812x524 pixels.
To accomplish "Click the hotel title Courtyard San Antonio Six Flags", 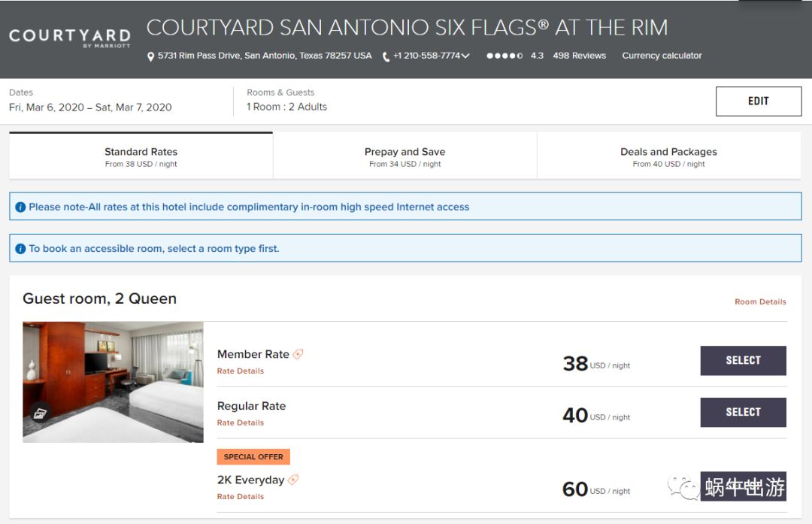I will (x=407, y=28).
